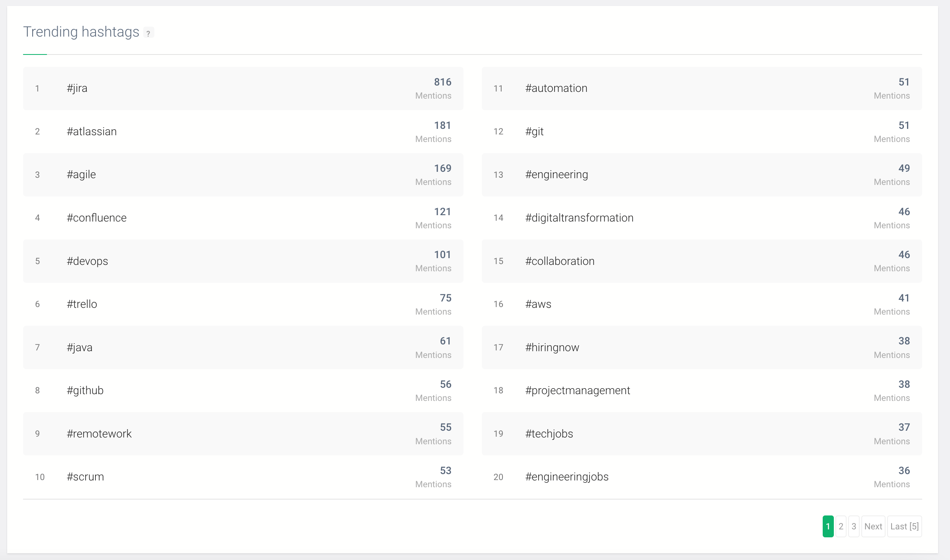Click the Trending hashtags heading
Image resolution: width=950 pixels, height=560 pixels.
click(81, 32)
